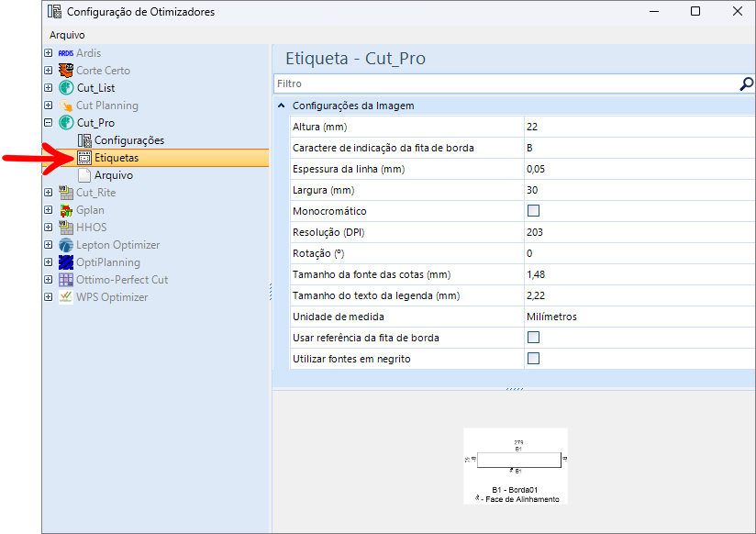Expand the WPS Optimizer node
This screenshot has height=534, width=756.
click(x=49, y=297)
